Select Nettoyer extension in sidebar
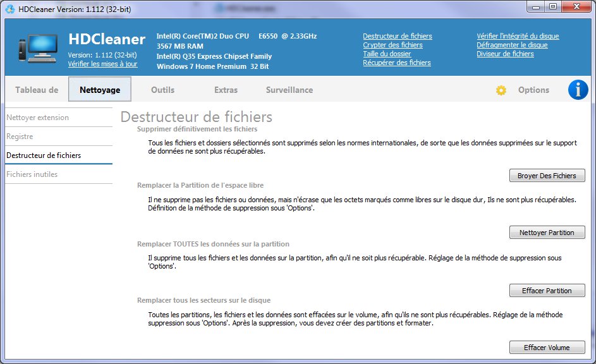This screenshot has width=596, height=364. [59, 118]
